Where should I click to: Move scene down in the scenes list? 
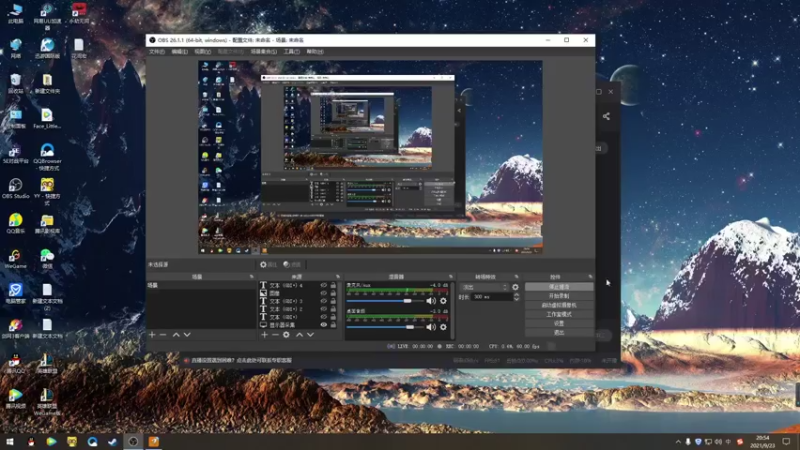coord(187,335)
